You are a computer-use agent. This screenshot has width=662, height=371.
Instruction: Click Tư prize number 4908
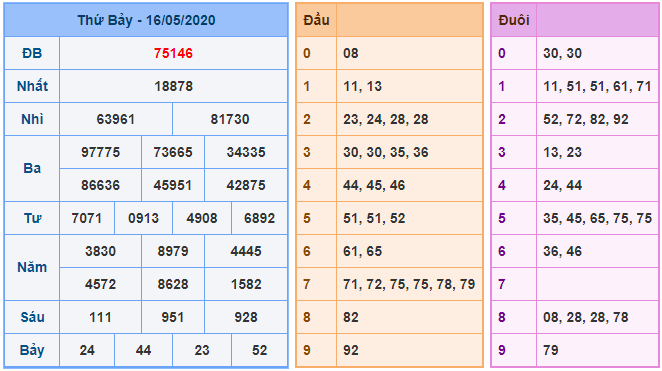(202, 218)
